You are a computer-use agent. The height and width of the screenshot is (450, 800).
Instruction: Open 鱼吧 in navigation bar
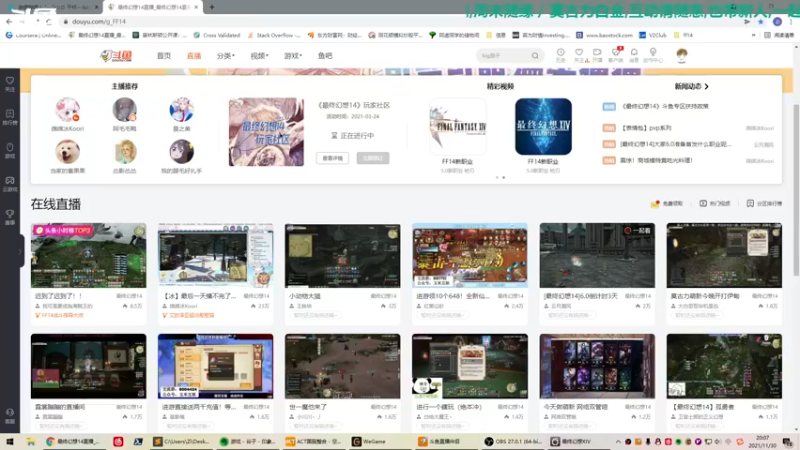pos(325,56)
